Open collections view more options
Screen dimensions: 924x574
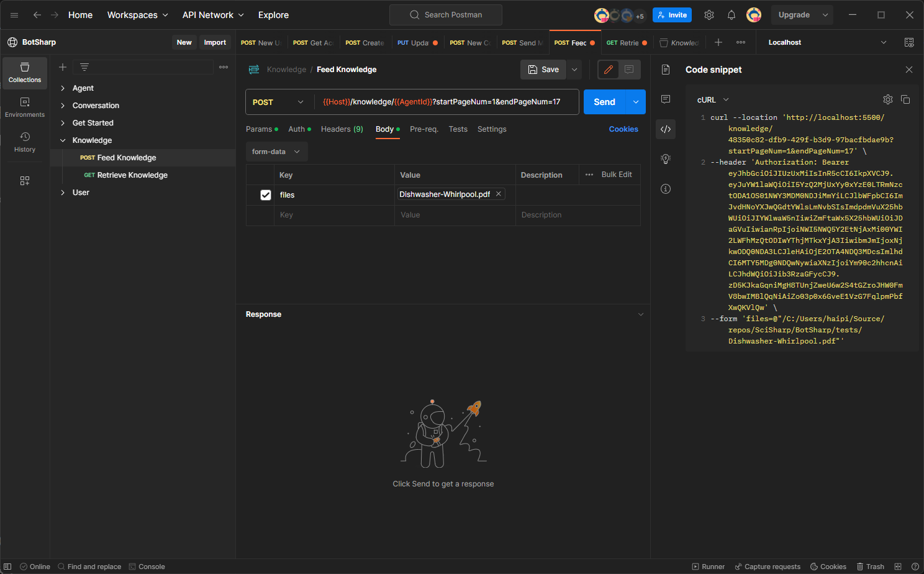click(224, 67)
